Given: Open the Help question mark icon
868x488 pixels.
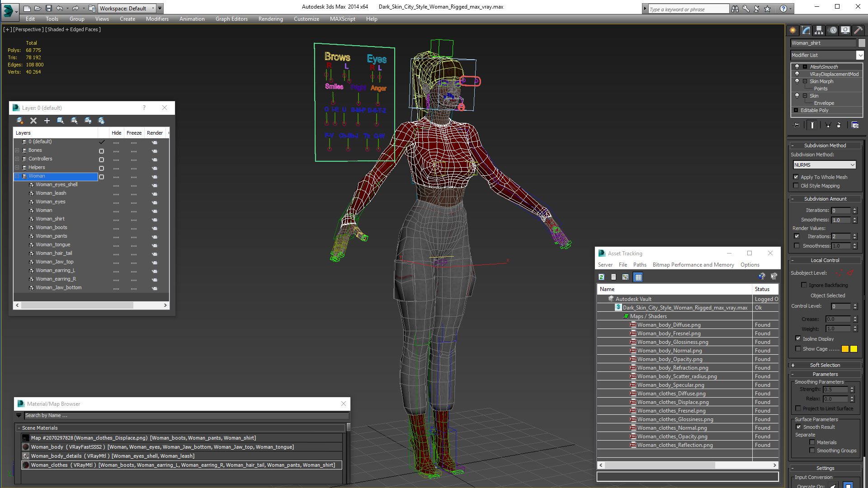Looking at the screenshot, I should tap(783, 9).
